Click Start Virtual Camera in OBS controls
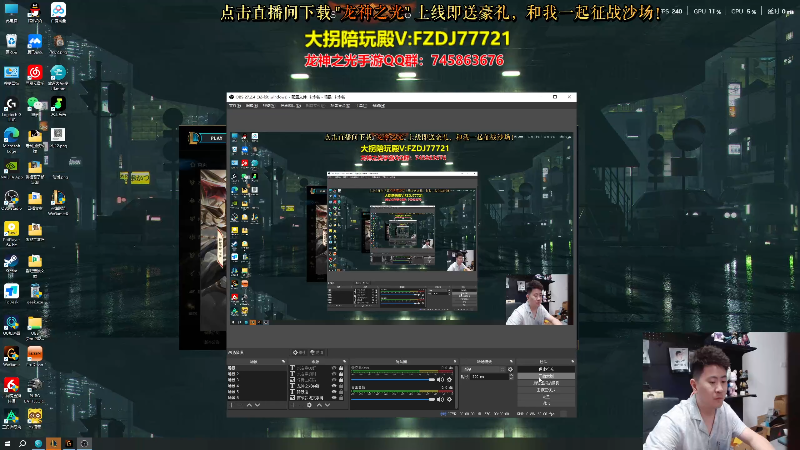This screenshot has height=450, width=800. pos(546,383)
